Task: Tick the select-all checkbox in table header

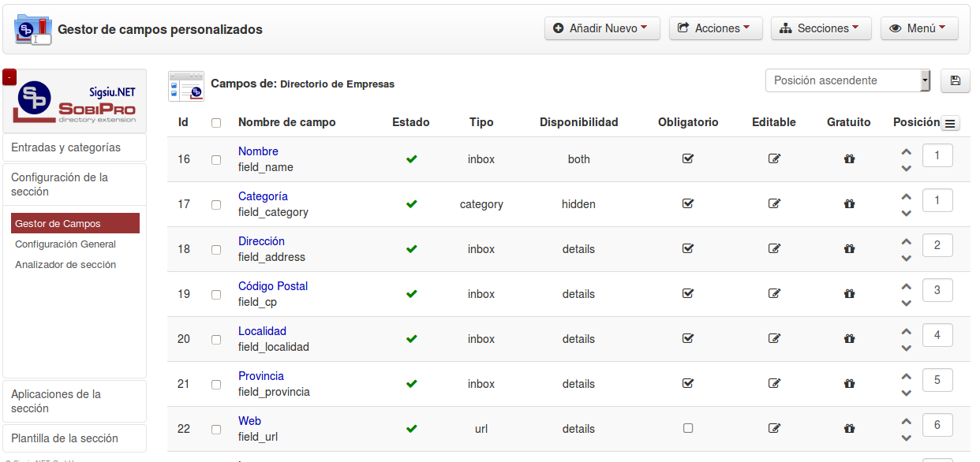Action: point(216,123)
